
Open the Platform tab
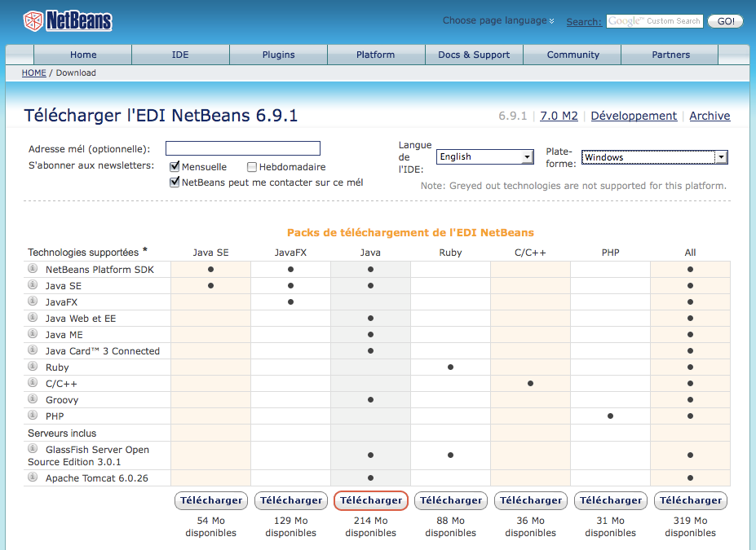pos(376,55)
